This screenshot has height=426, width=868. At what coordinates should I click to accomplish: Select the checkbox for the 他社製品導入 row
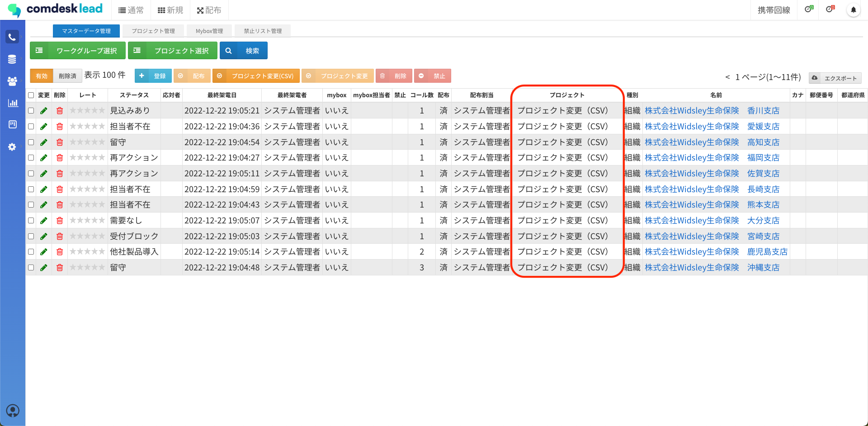coord(31,252)
